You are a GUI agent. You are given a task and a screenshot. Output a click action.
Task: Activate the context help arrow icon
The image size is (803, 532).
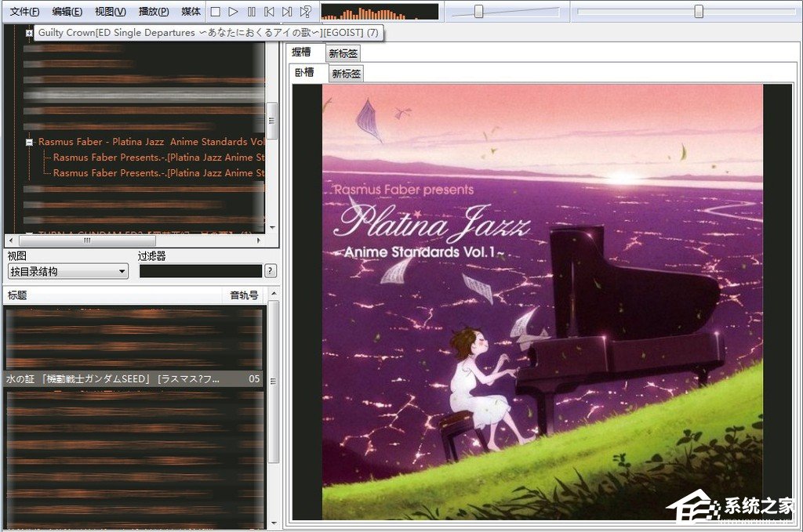tap(305, 11)
